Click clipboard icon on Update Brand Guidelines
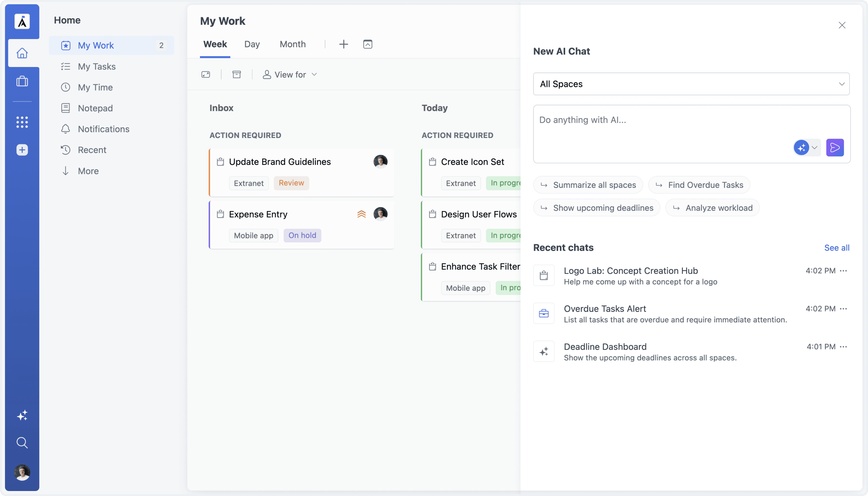 pos(220,162)
